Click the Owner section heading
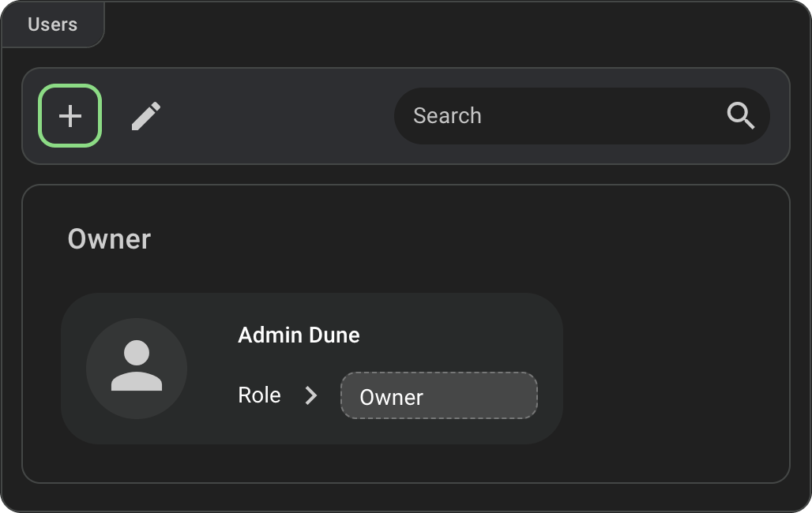 click(x=109, y=239)
